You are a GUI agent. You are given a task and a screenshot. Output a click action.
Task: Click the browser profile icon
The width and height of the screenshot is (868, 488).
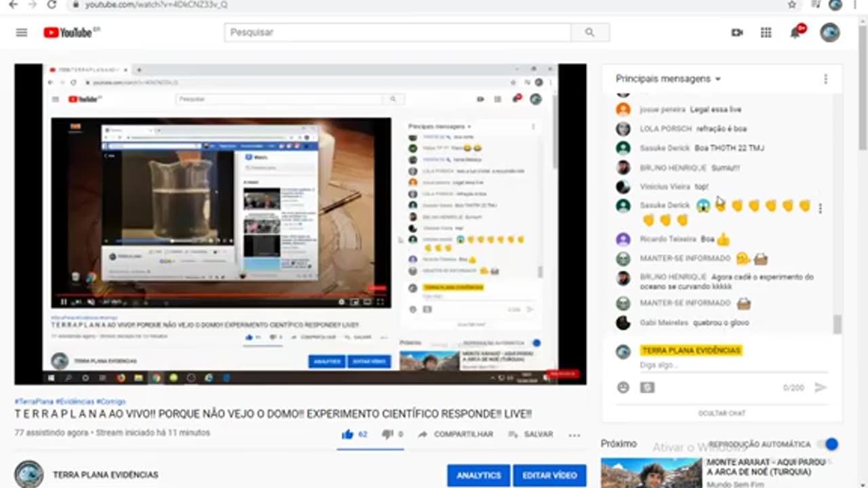tap(835, 4)
